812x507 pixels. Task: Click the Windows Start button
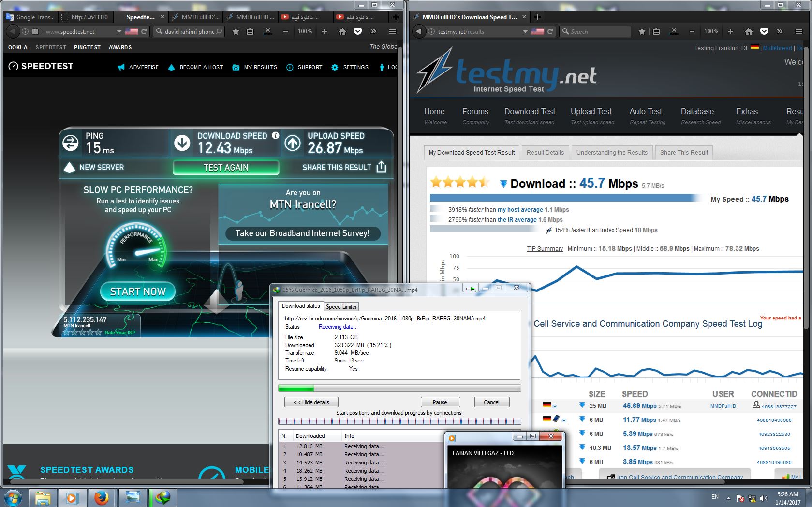[x=13, y=497]
